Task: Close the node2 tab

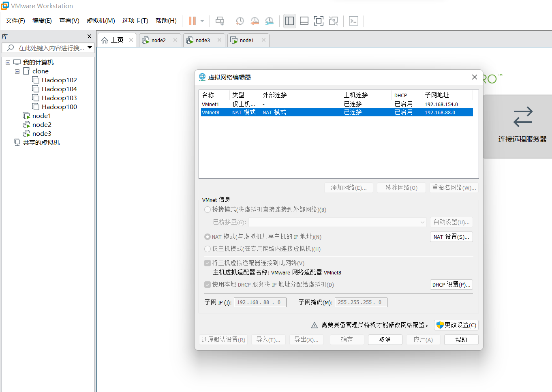Action: [175, 40]
